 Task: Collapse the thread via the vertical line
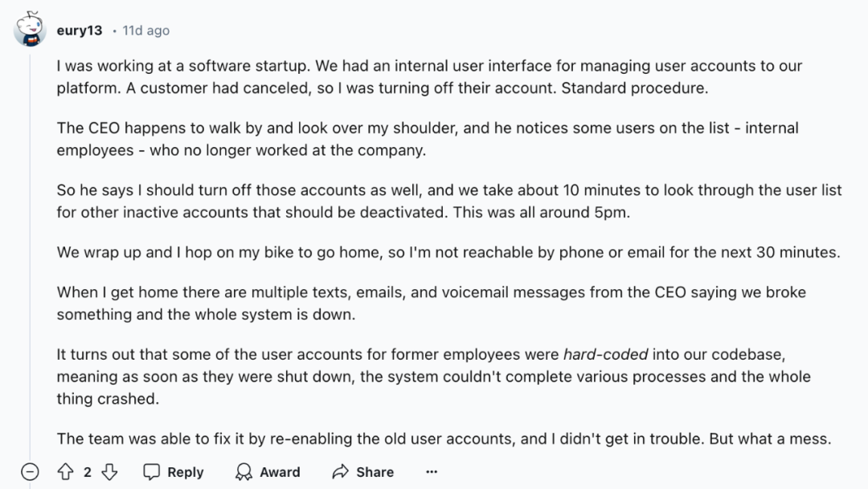pos(30,255)
